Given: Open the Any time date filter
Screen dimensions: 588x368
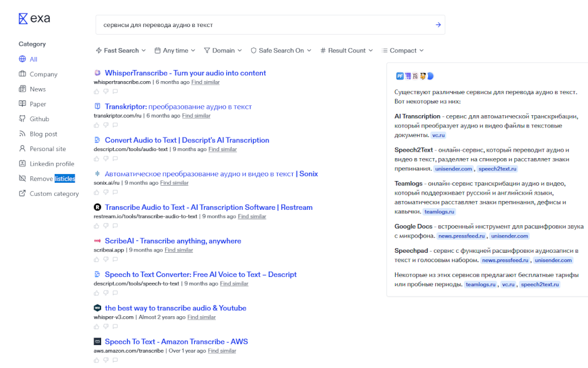Looking at the screenshot, I should (x=175, y=51).
